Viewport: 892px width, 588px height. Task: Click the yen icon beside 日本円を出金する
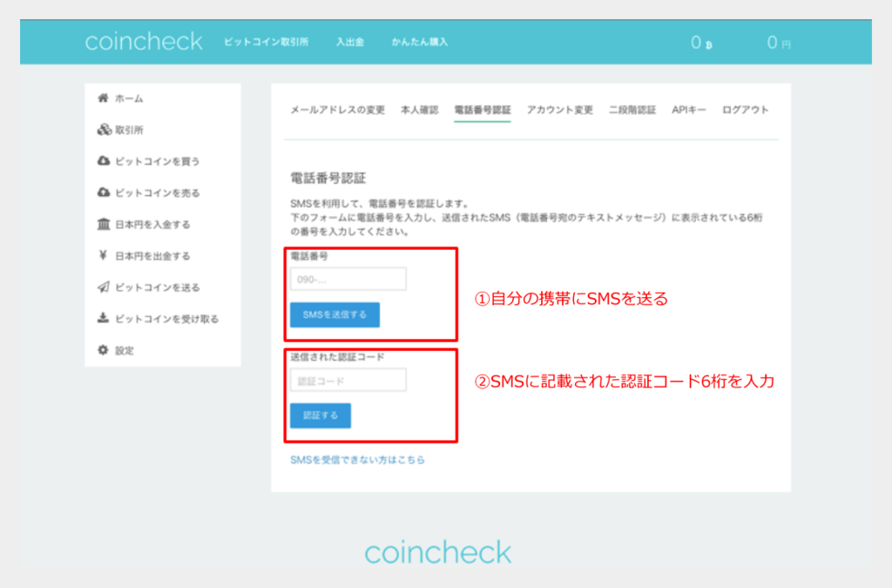[x=103, y=255]
